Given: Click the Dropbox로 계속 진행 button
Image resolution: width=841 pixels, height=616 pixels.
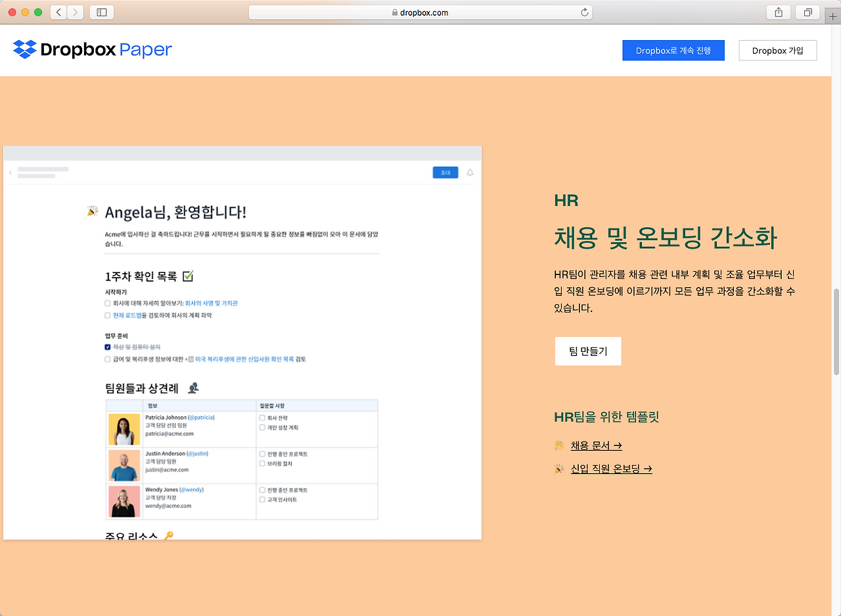Looking at the screenshot, I should [673, 51].
